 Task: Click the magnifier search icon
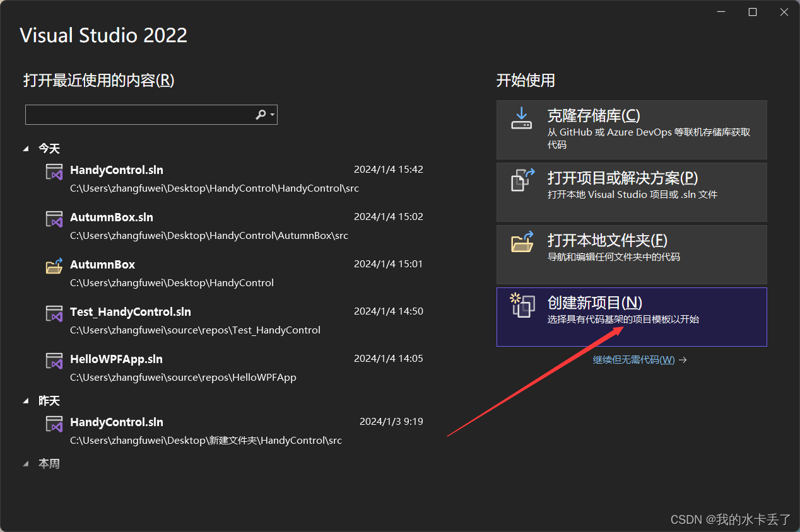click(261, 115)
